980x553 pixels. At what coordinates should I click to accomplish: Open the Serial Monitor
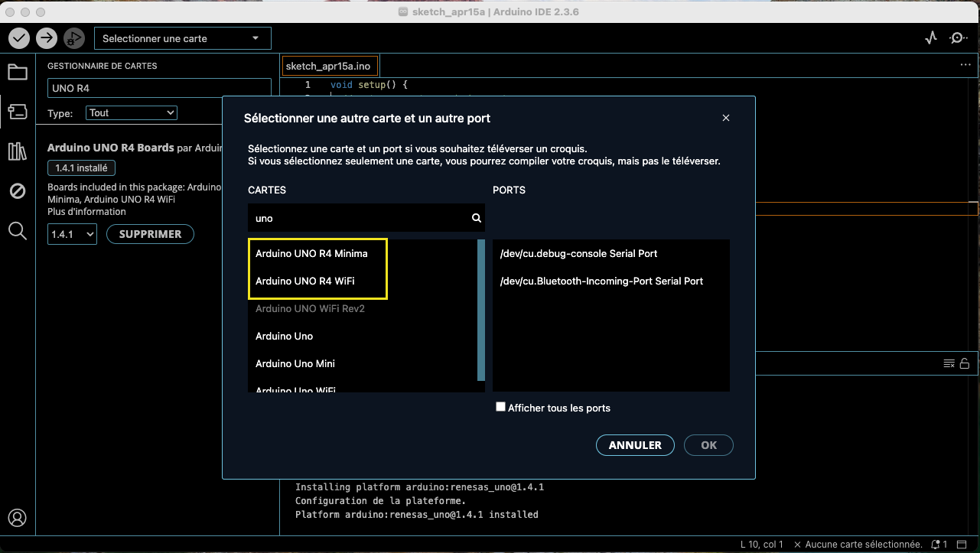point(958,37)
